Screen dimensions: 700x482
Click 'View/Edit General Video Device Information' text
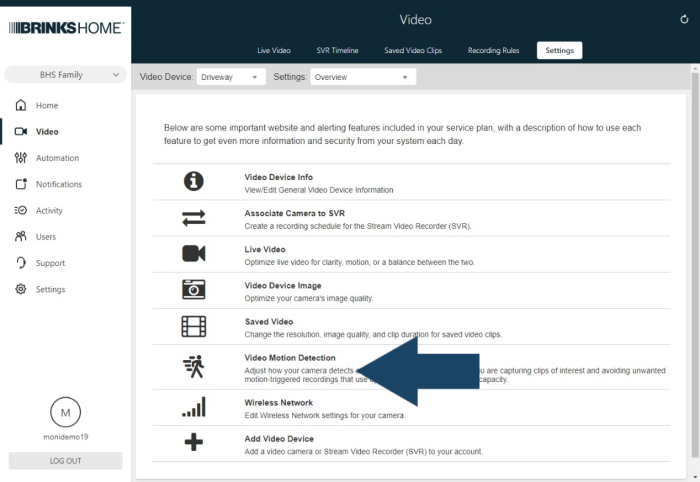point(319,190)
